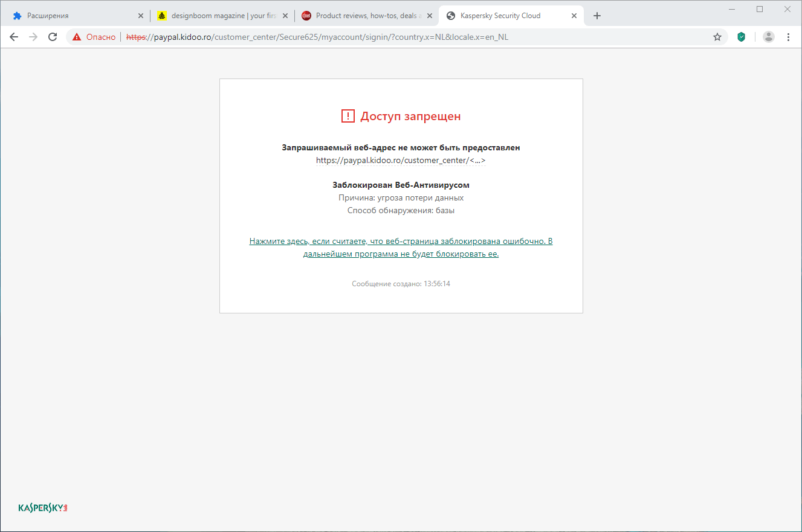The height and width of the screenshot is (532, 802).
Task: Click the forward navigation arrow
Action: point(33,37)
